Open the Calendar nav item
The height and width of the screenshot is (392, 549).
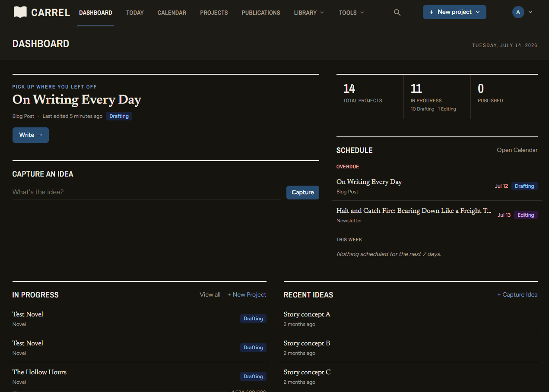point(172,13)
